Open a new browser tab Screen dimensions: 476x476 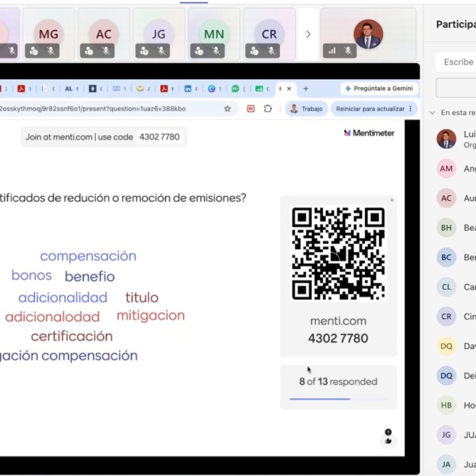coord(305,89)
